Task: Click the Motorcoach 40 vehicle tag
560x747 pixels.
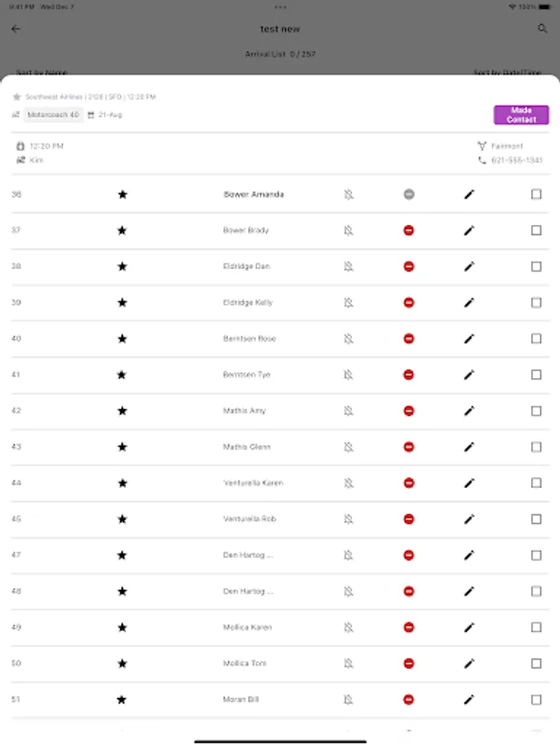Action: point(53,115)
